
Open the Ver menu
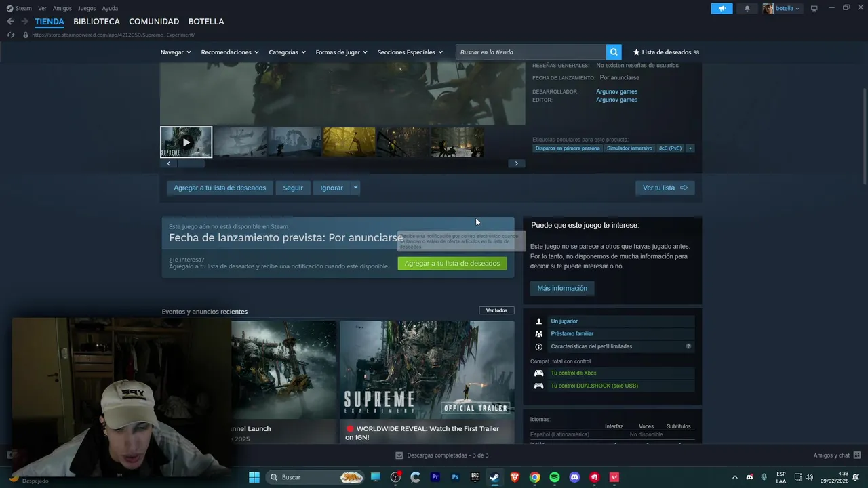[42, 9]
